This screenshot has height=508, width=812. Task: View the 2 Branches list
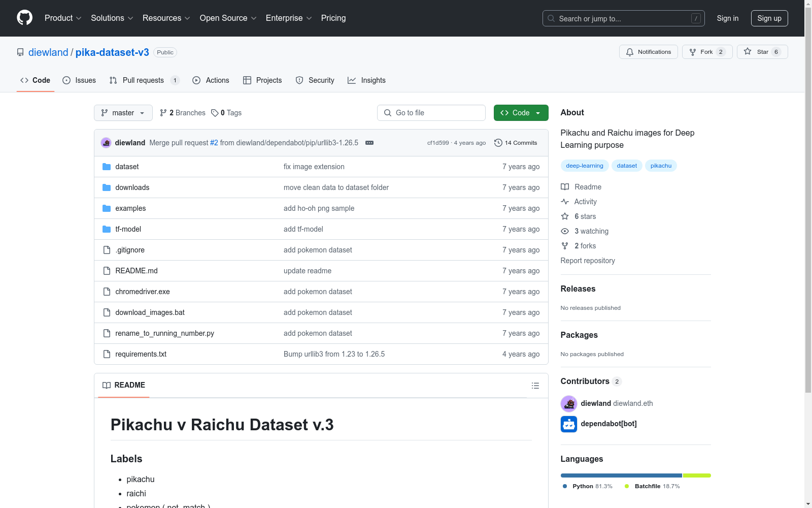click(183, 113)
